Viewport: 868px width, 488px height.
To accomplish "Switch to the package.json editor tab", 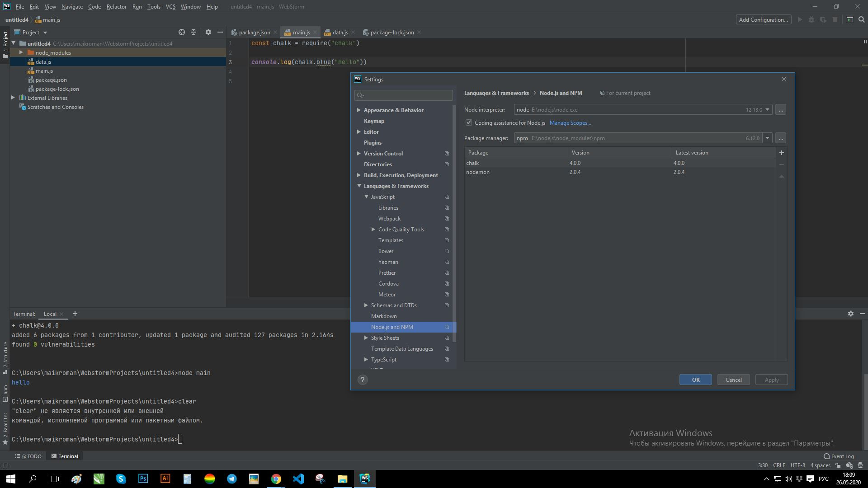I will pyautogui.click(x=254, y=33).
